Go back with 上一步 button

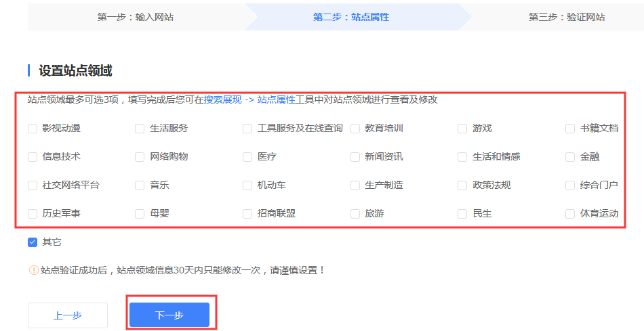[68, 315]
